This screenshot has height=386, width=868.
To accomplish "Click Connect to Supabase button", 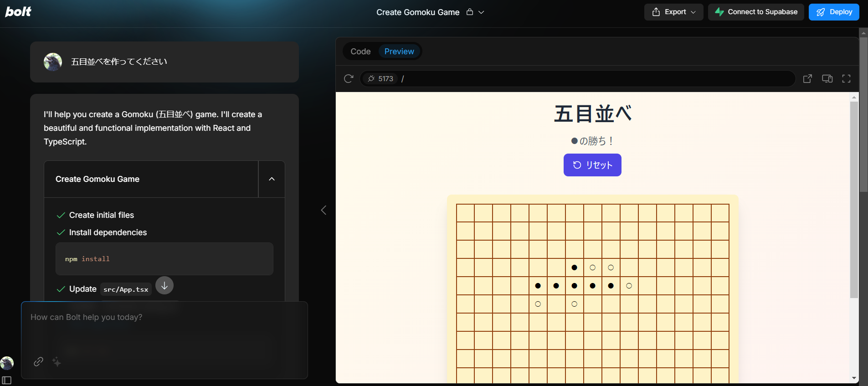I will click(756, 12).
